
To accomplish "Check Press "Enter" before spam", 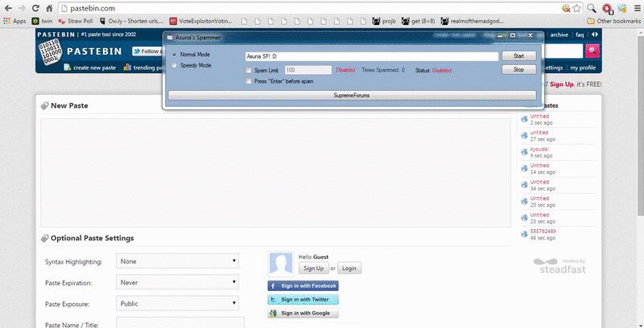I will (x=248, y=81).
